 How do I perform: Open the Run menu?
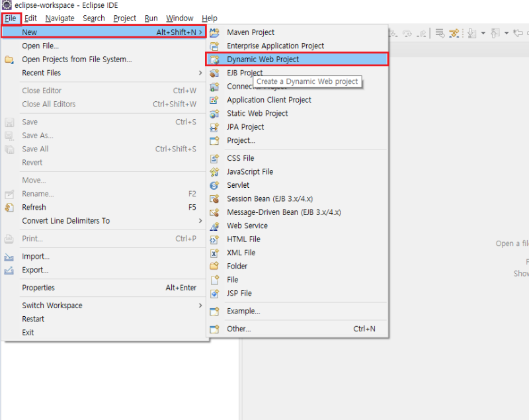pos(151,19)
